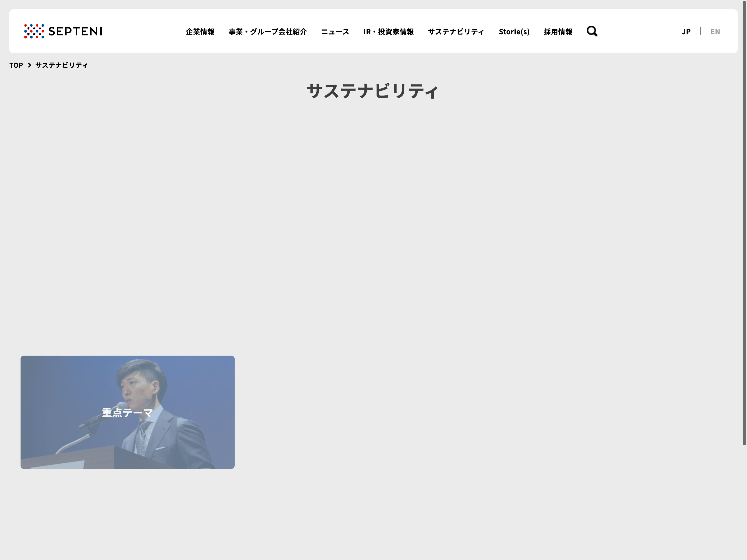Open the IR・投資家情報 menu

click(388, 32)
